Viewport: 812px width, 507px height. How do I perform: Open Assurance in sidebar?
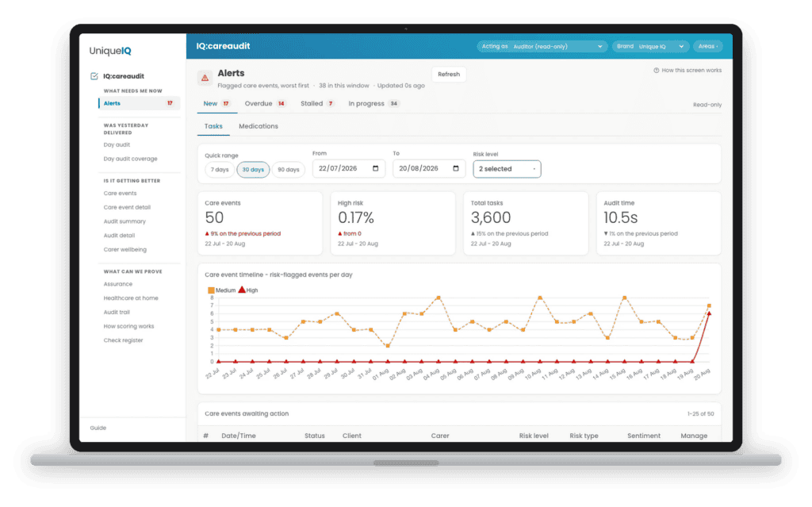coord(118,284)
